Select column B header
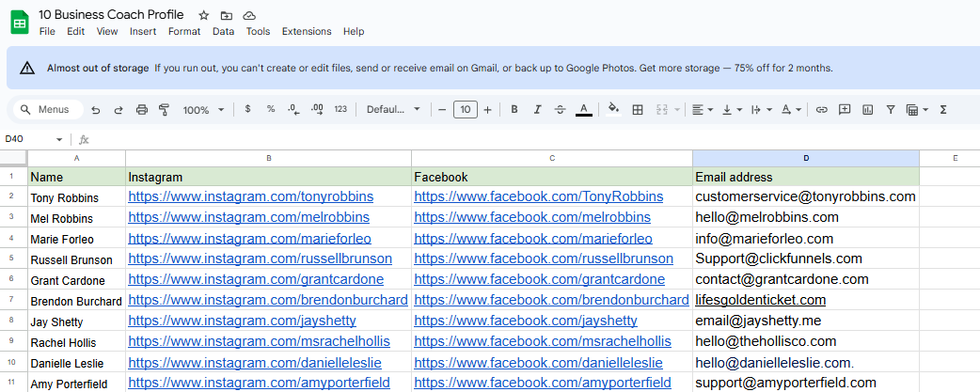The image size is (980, 392). click(269, 159)
